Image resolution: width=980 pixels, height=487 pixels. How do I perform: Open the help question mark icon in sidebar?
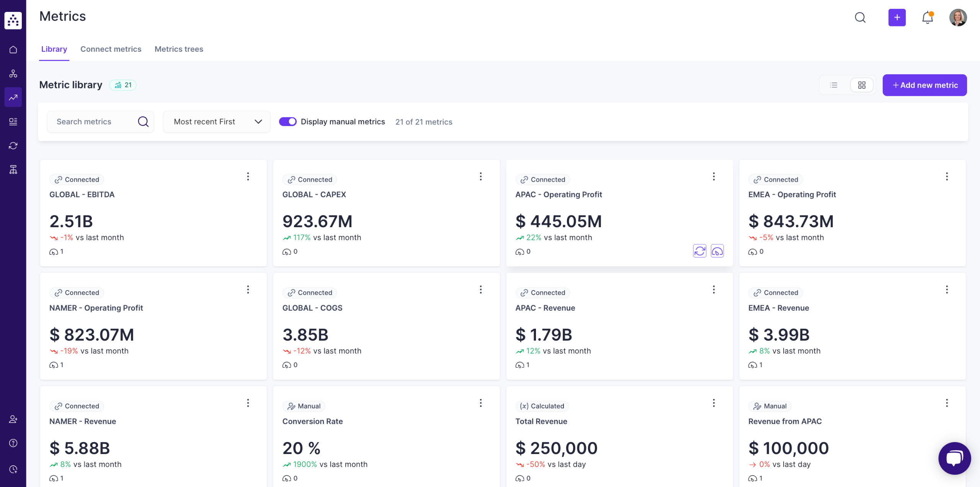[13, 443]
